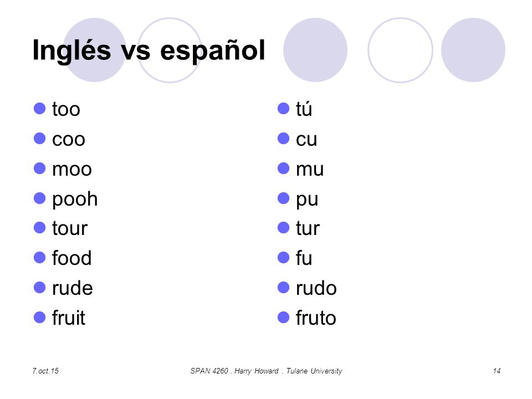Click the bullet beside "fu"
Image resolution: width=532 pixels, height=399 pixels.
point(283,258)
